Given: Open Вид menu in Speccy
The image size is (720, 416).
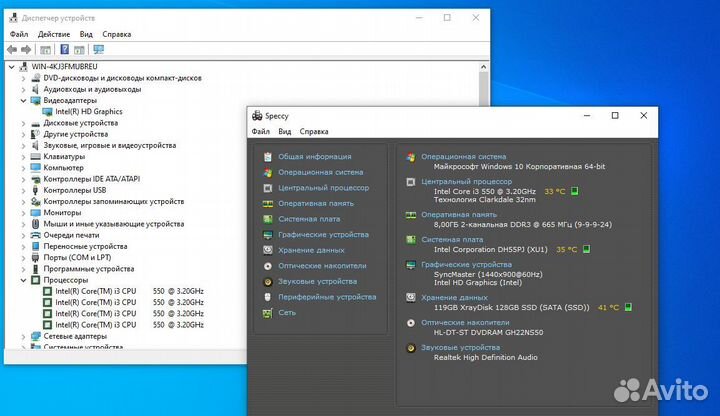Looking at the screenshot, I should [x=285, y=131].
